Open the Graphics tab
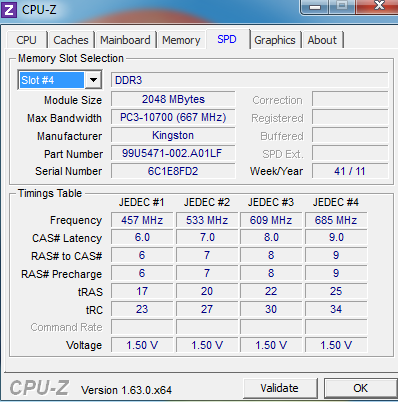This screenshot has height=402, width=398. coord(275,40)
